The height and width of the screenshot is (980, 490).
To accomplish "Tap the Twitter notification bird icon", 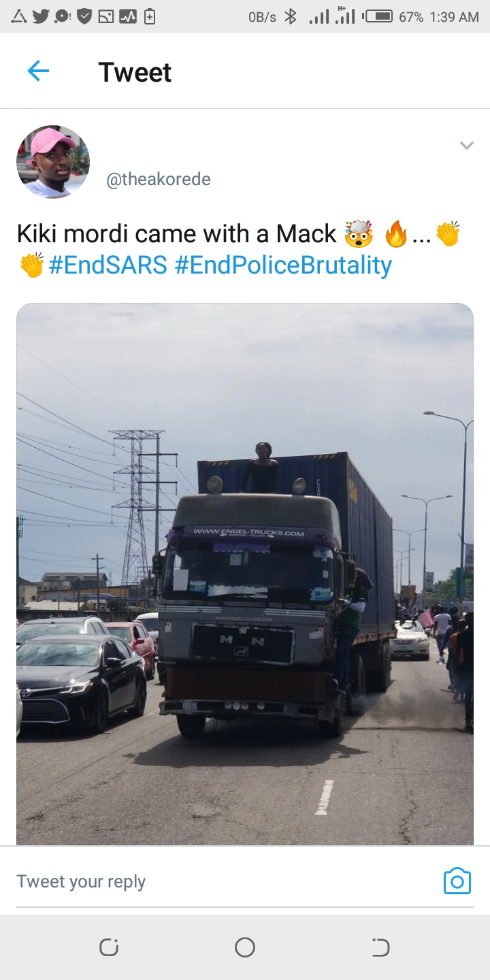I will pos(40,16).
